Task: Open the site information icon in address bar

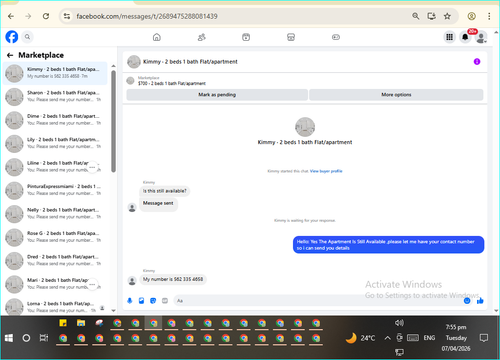Action: tap(67, 16)
